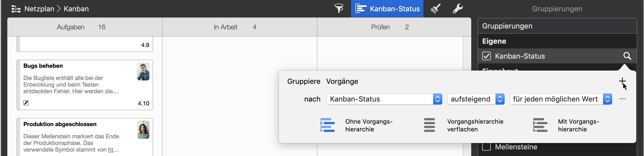The height and width of the screenshot is (156, 644).
Task: Click the Kanban-Status toolbar tab
Action: 387,9
